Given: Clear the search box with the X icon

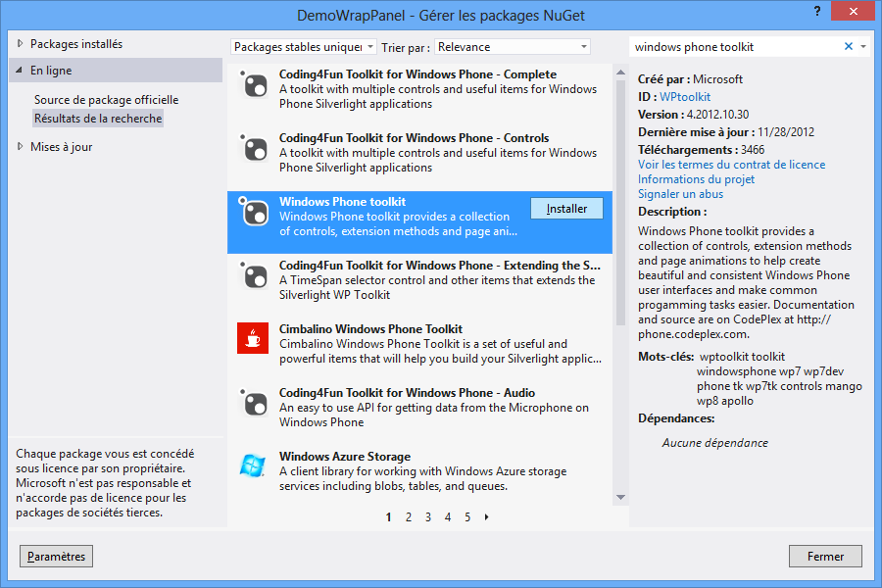Looking at the screenshot, I should pyautogui.click(x=849, y=47).
